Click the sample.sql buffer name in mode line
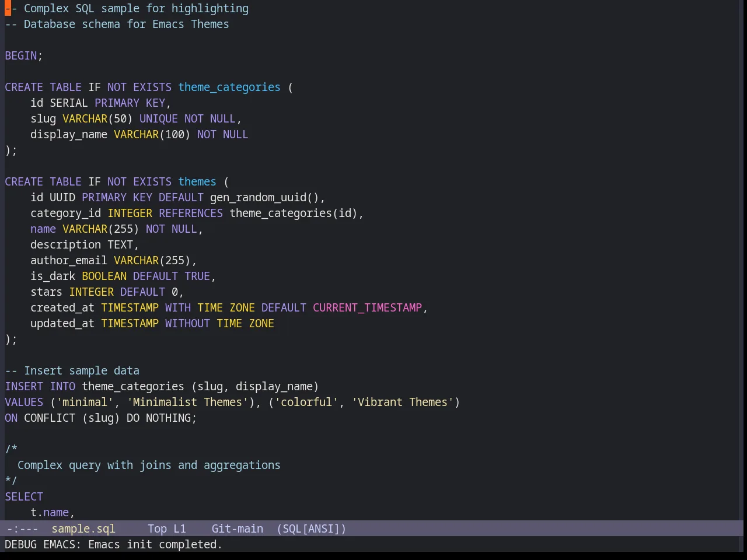This screenshot has width=747, height=560. [83, 528]
